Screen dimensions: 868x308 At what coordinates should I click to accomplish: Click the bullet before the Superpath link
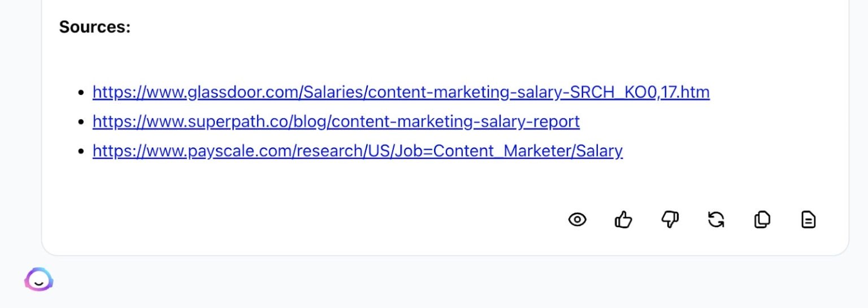[x=81, y=122]
